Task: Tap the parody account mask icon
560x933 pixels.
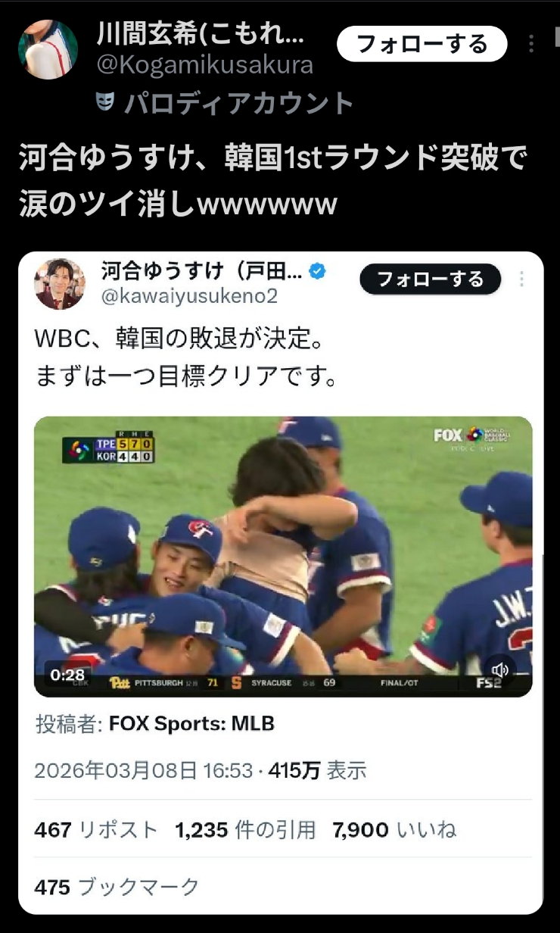Action: 105,101
